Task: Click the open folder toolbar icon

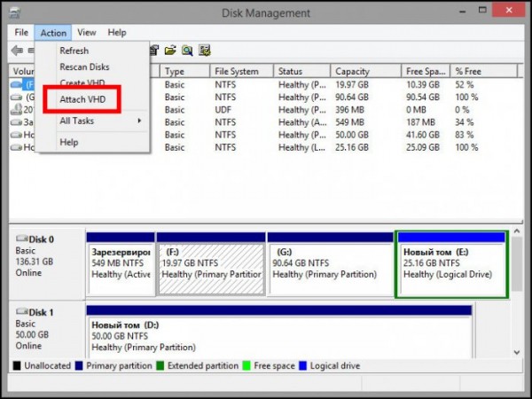Action: tap(170, 51)
